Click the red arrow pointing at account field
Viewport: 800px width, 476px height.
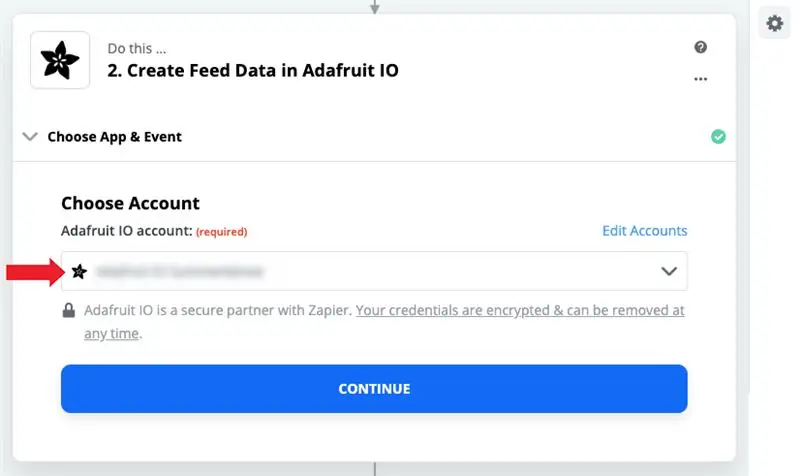tap(35, 272)
